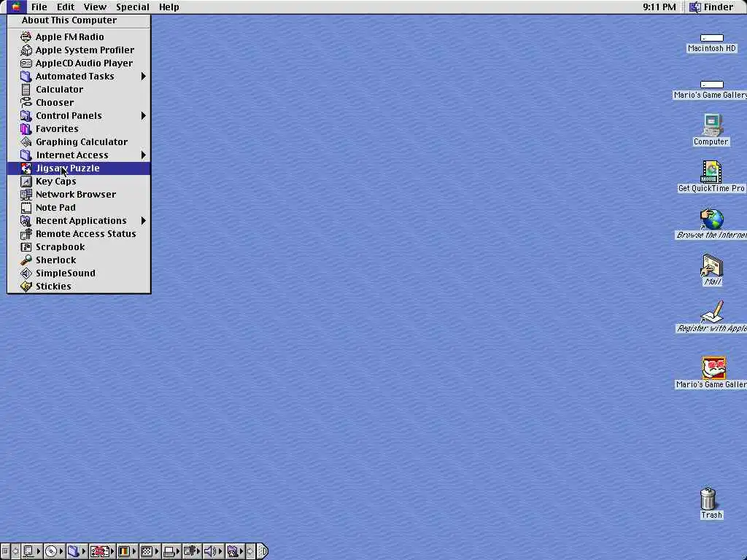Viewport: 747px width, 560px height.
Task: Open the Help menu
Action: 169,7
